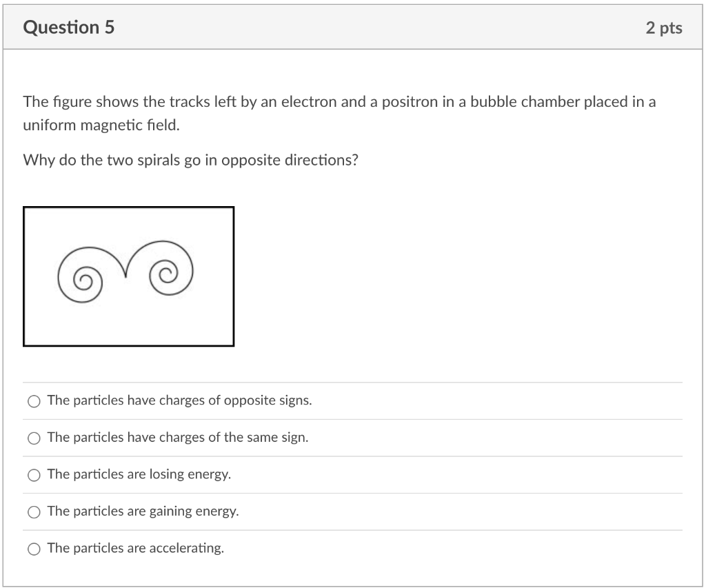Click the center of the right spiral
This screenshot has height=588, width=706.
click(x=165, y=272)
